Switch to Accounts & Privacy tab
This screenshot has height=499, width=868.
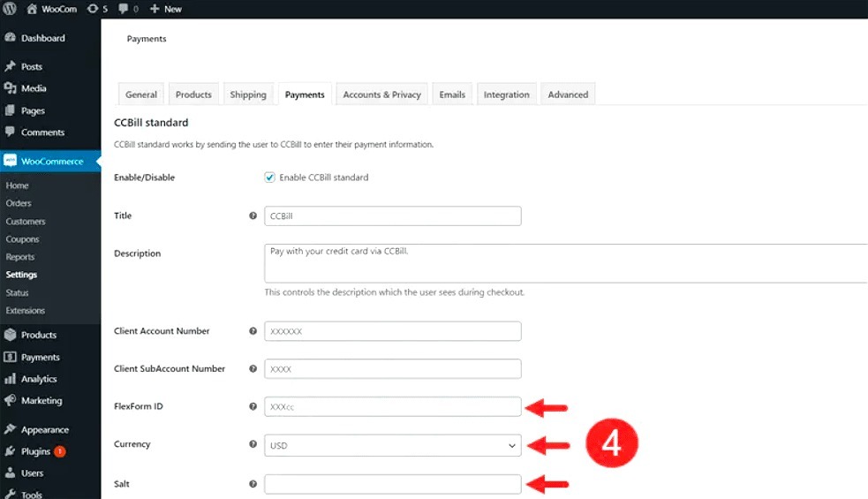[382, 95]
